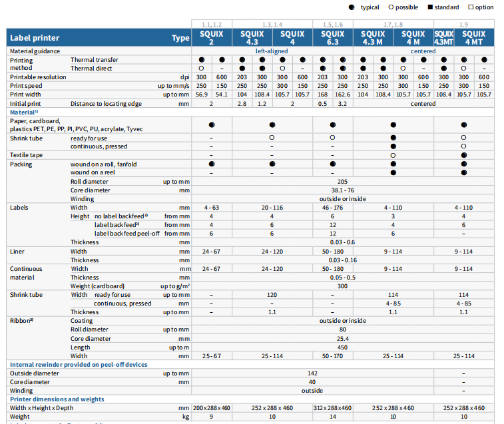Click the 'Printer dimensions and weights' heading

tap(57, 399)
